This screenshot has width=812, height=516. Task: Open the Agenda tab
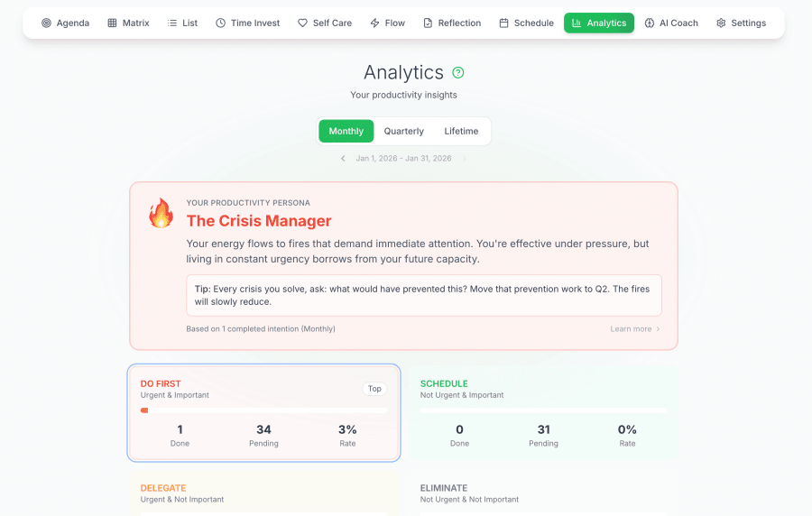click(65, 23)
